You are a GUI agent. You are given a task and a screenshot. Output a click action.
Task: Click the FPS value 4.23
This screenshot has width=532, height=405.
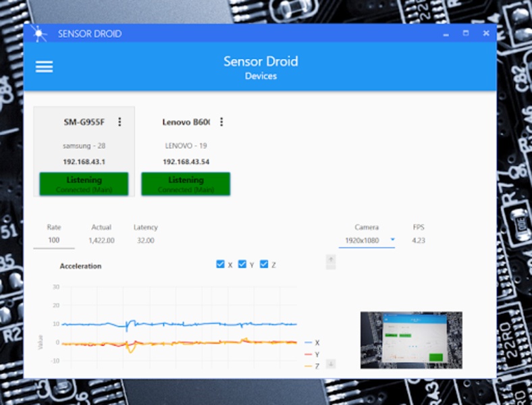pos(419,240)
